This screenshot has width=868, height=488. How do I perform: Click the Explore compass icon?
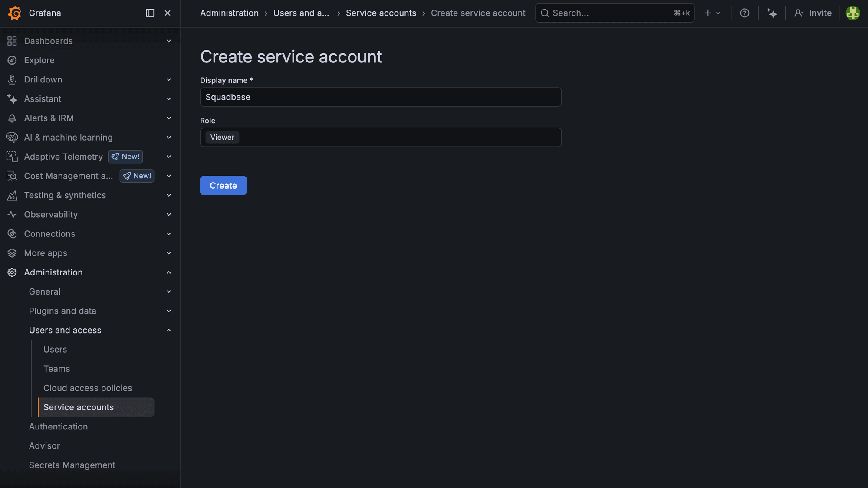pos(12,60)
